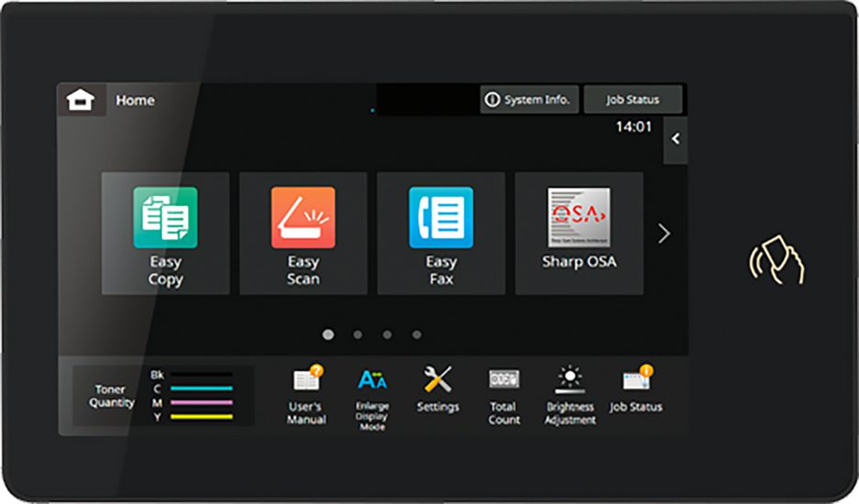
Task: Click the top Job Status button
Action: 633,100
